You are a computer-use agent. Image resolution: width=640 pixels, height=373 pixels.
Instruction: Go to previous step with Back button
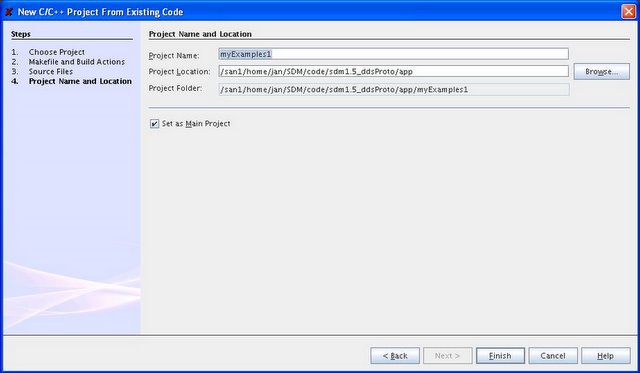click(x=395, y=356)
